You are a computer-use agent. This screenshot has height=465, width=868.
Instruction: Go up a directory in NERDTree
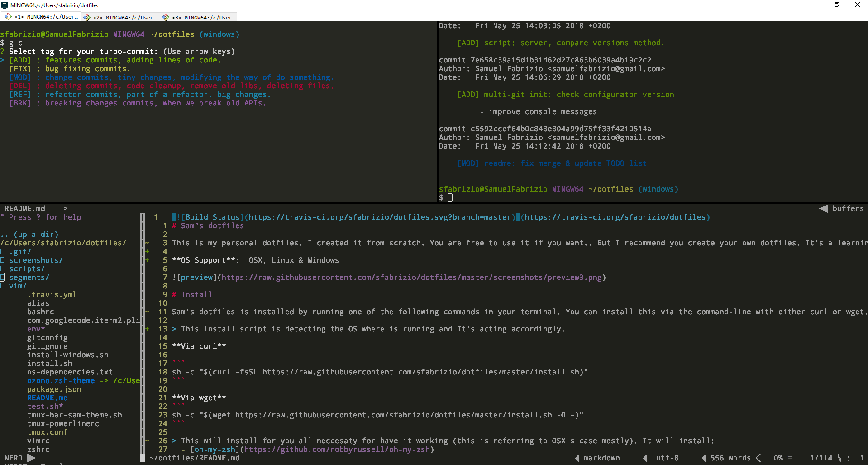point(29,235)
